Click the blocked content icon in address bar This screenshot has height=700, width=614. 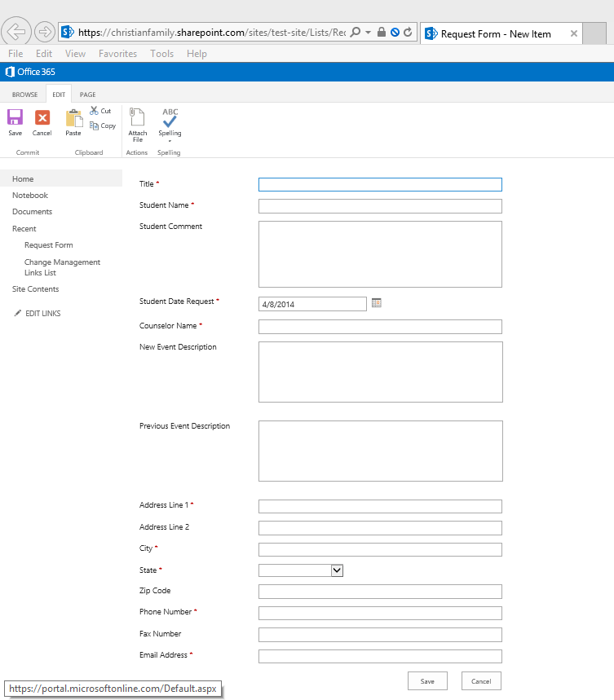(x=395, y=32)
